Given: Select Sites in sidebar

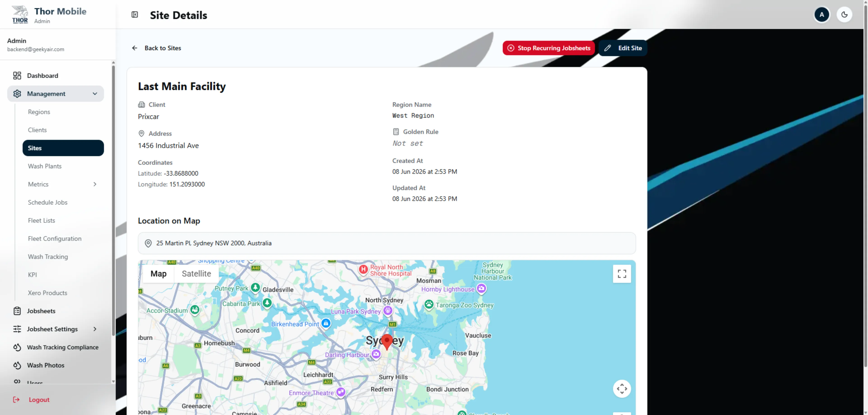Looking at the screenshot, I should click(63, 148).
